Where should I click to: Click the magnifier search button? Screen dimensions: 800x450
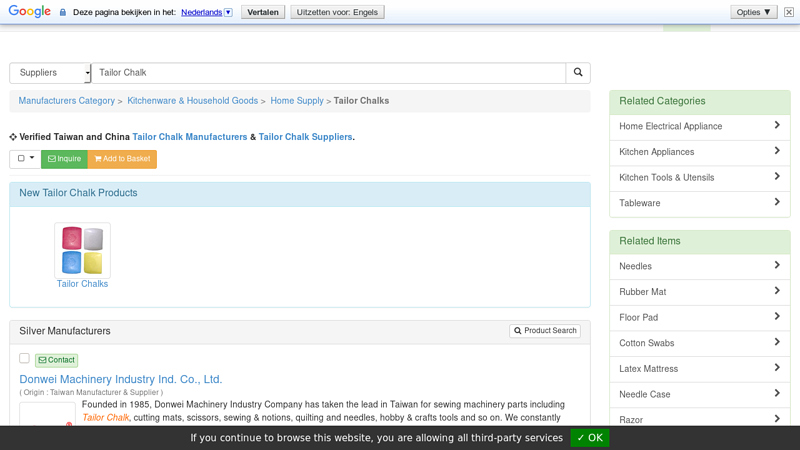[578, 73]
